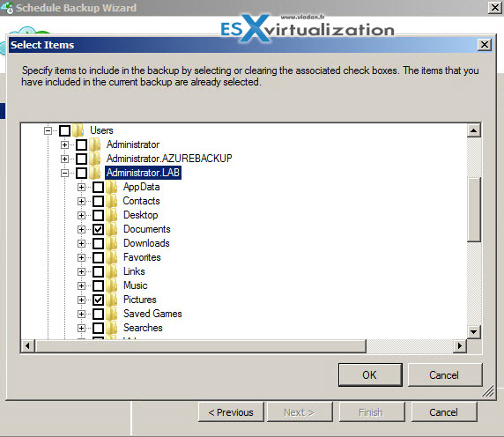
Task: Click the AppData folder icon
Action: tap(112, 187)
